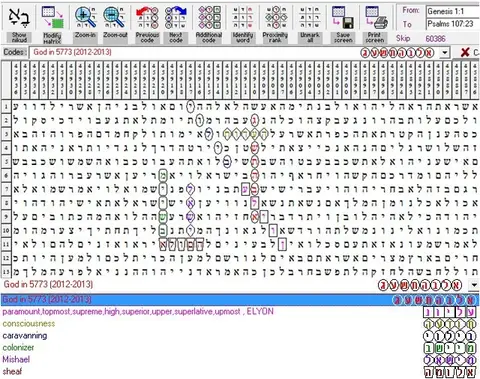Click the Zoom-in magnifier icon
This screenshot has width=480, height=379.
coord(85,17)
